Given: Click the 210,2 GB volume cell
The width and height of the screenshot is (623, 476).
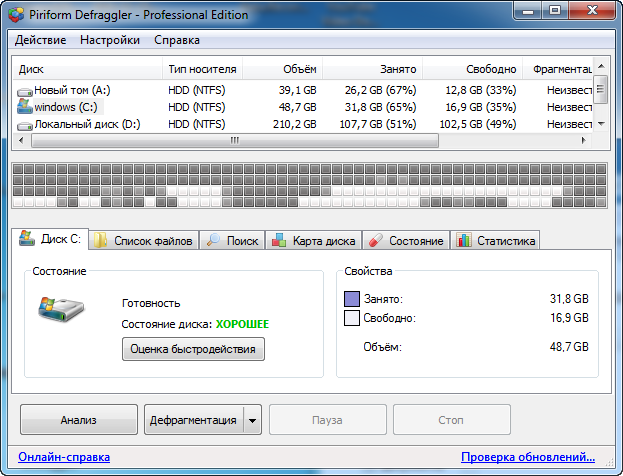Looking at the screenshot, I should tap(295, 124).
